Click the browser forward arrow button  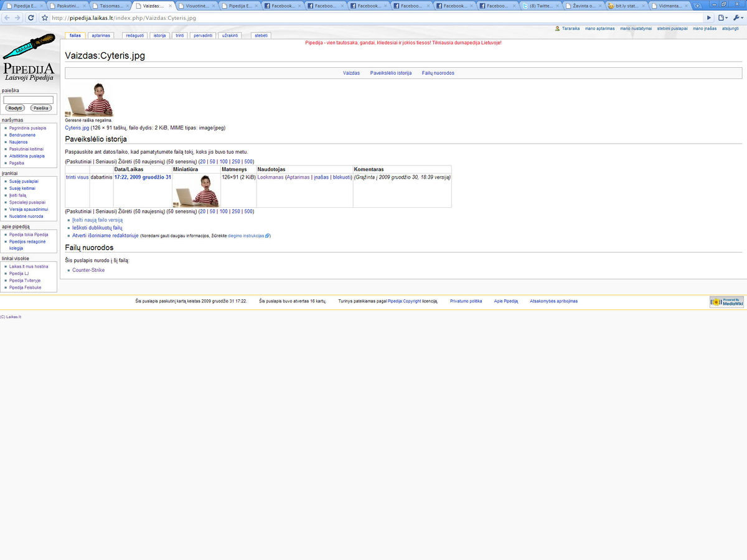tap(18, 17)
